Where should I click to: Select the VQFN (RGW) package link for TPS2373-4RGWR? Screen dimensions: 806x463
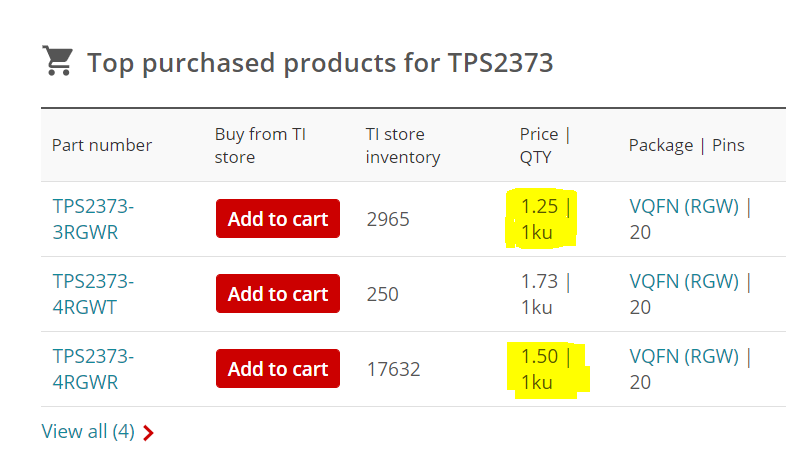pos(684,357)
